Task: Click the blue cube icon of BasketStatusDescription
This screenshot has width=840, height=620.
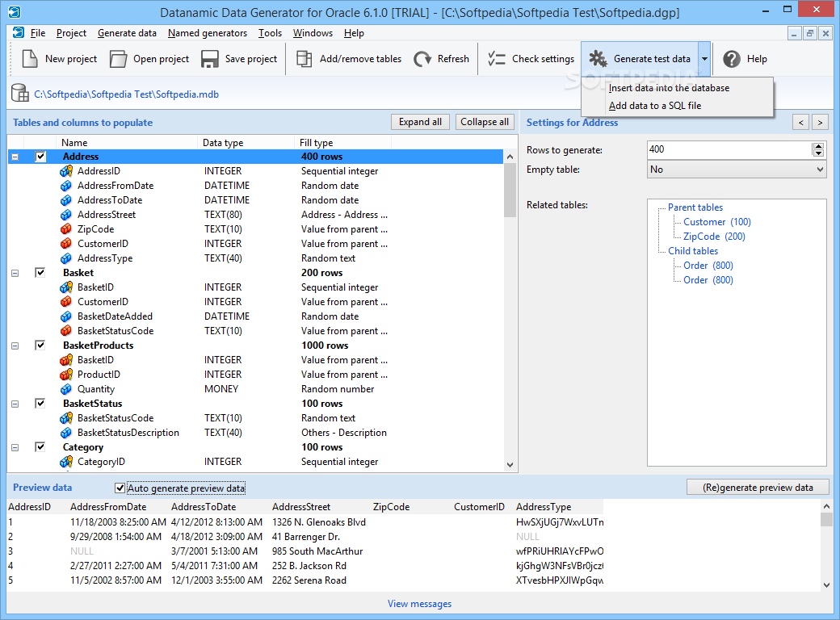Action: [x=66, y=433]
